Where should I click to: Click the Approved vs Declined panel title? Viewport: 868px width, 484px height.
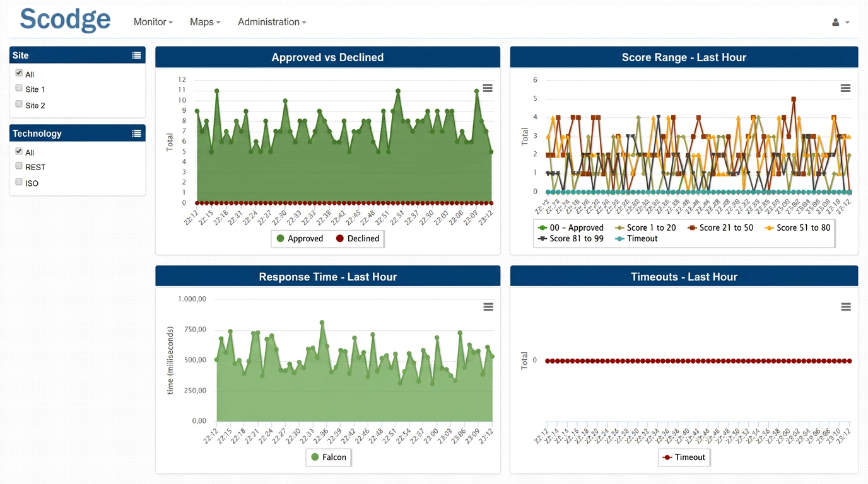(x=327, y=57)
